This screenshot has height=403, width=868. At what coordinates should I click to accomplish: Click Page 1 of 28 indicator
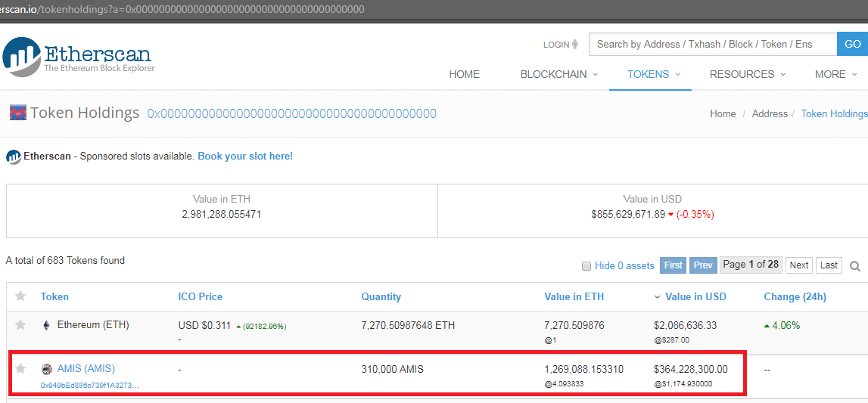click(x=751, y=265)
